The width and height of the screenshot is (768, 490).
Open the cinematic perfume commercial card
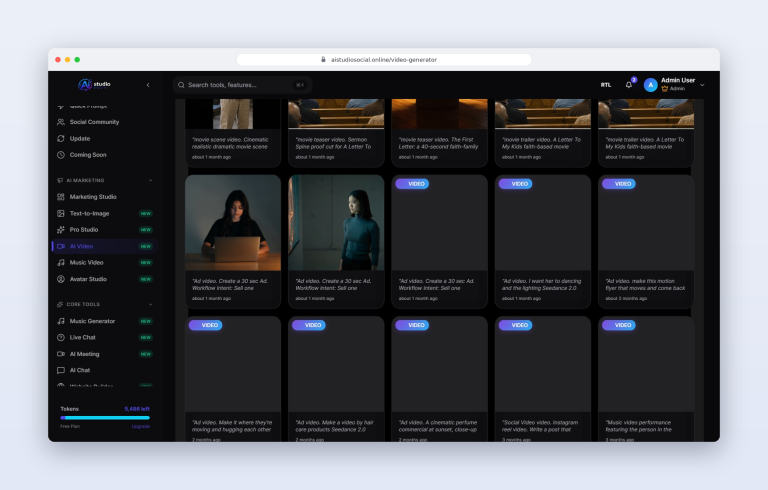tap(440, 379)
